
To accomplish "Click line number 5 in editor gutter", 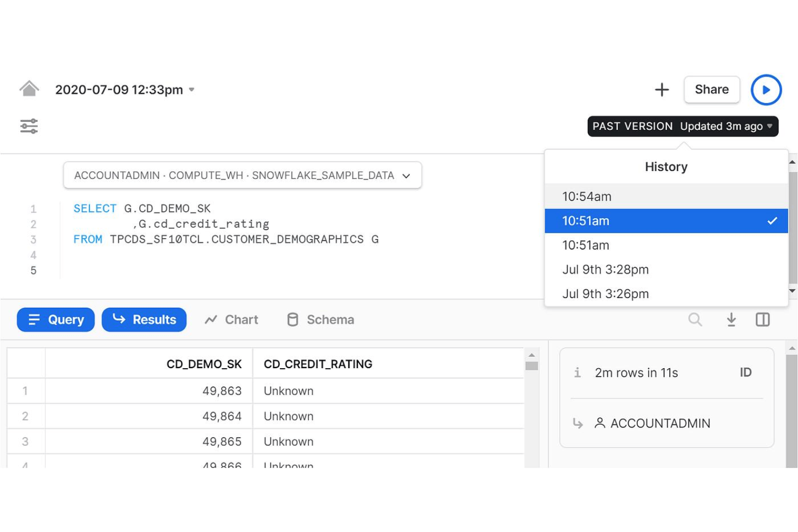I will coord(33,271).
